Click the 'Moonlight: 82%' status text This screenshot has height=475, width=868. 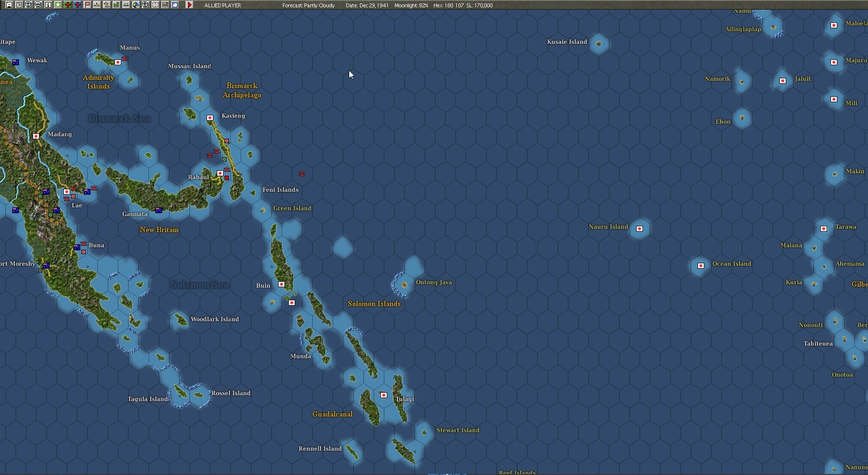click(x=411, y=5)
